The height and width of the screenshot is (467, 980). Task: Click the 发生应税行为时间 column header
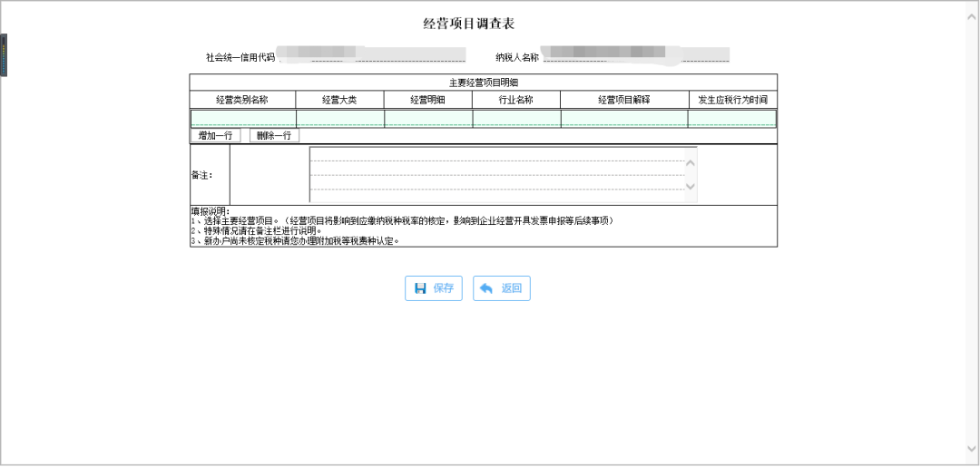733,100
